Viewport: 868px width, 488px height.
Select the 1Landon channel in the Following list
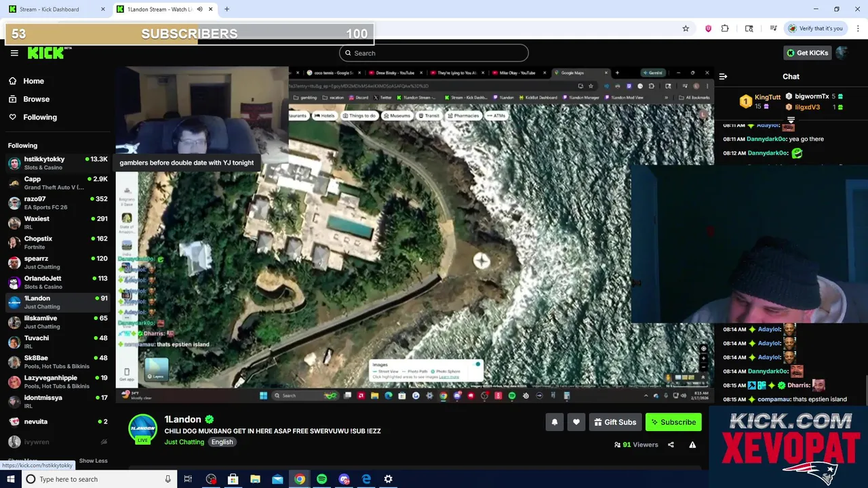(x=58, y=302)
